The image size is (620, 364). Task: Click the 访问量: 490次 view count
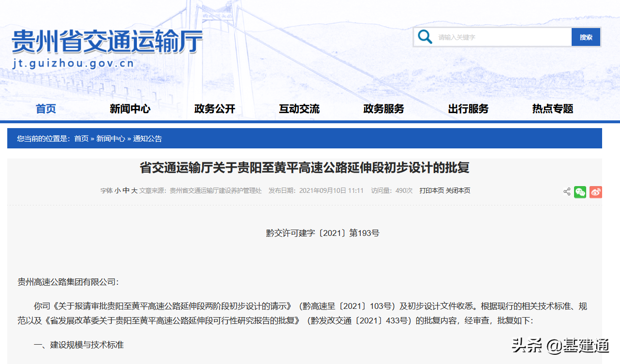coord(392,191)
